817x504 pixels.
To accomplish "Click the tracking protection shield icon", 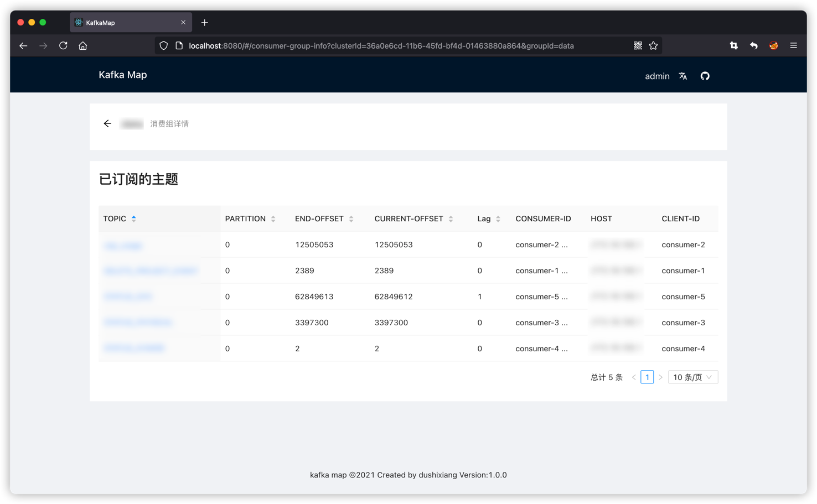I will [163, 45].
